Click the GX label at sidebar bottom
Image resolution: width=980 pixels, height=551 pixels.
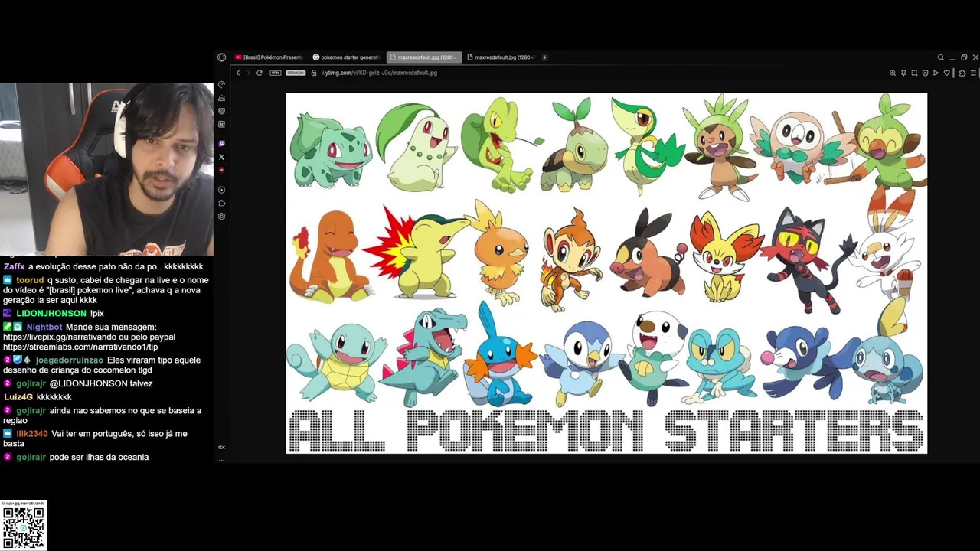point(221,447)
